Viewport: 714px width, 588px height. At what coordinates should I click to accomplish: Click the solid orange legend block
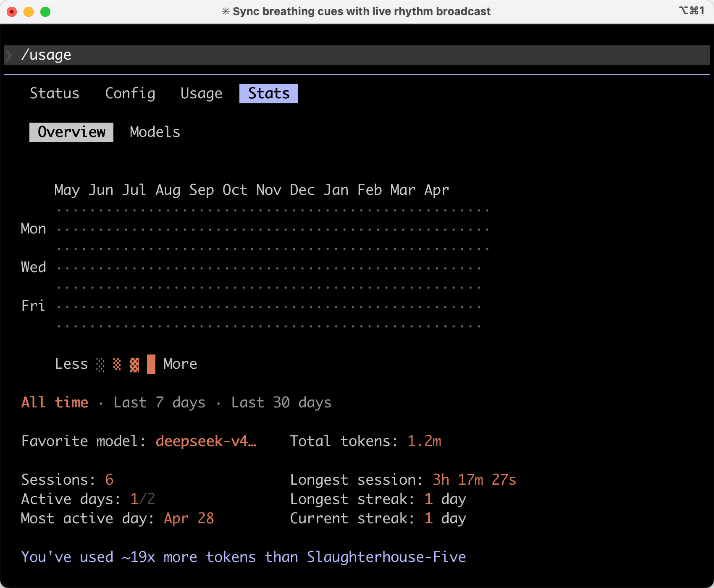tap(151, 364)
